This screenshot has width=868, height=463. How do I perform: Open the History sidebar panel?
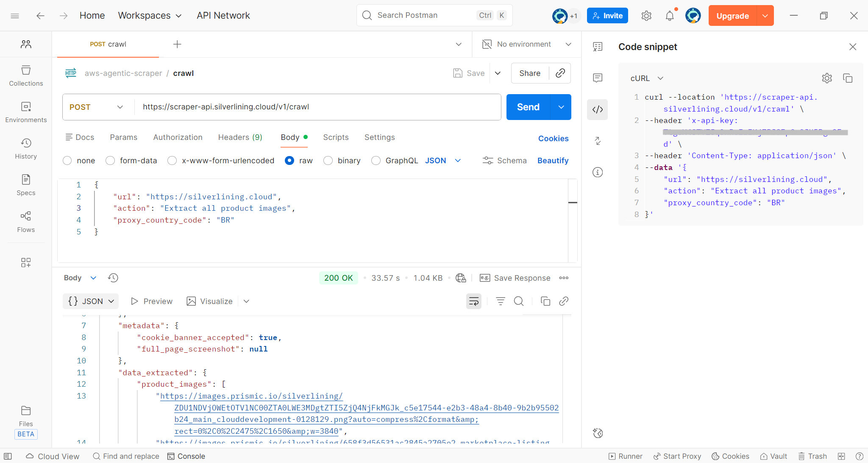tap(26, 149)
